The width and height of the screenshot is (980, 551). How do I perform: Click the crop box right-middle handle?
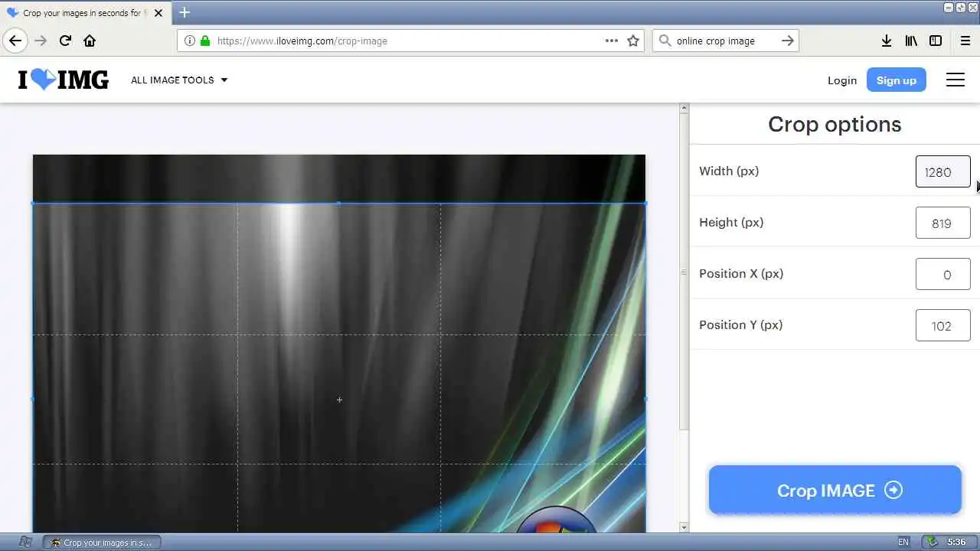point(645,399)
